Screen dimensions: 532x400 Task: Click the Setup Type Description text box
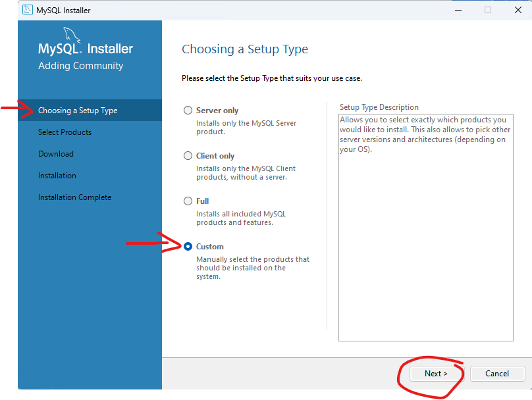point(426,228)
